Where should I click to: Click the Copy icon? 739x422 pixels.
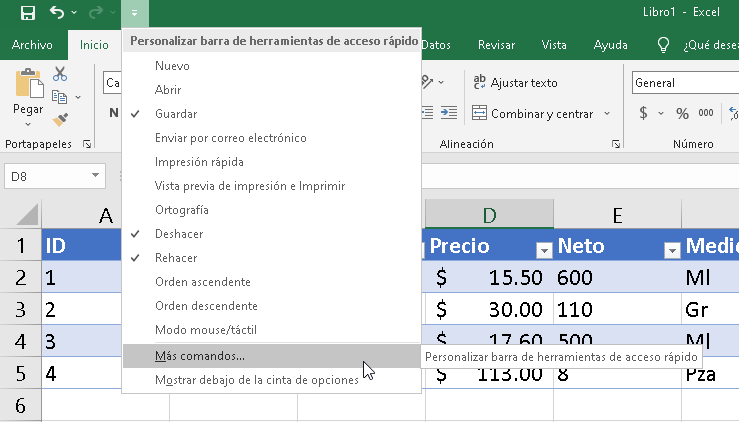click(x=59, y=97)
